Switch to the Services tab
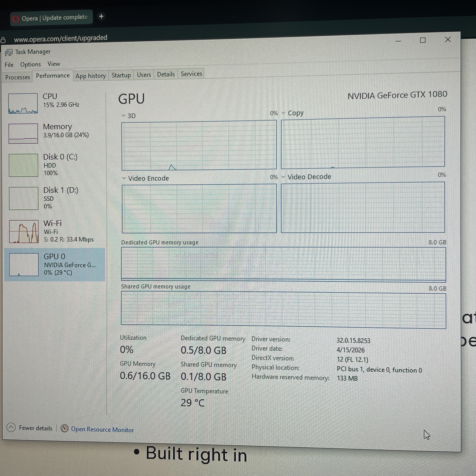 click(191, 74)
